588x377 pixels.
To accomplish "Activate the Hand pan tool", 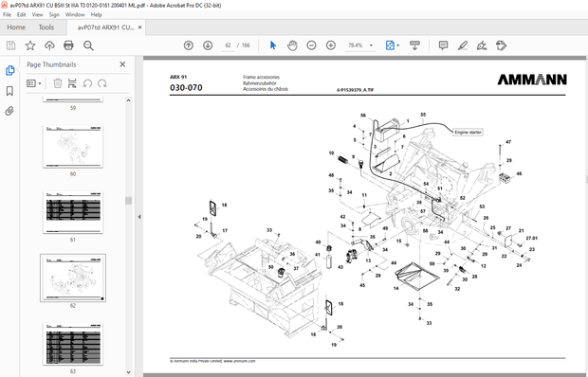I will (x=292, y=45).
